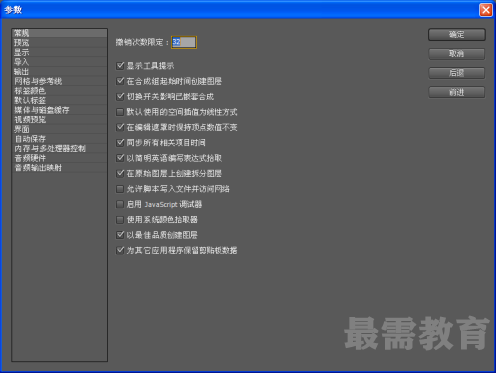Click the 取消 button

pyautogui.click(x=456, y=54)
